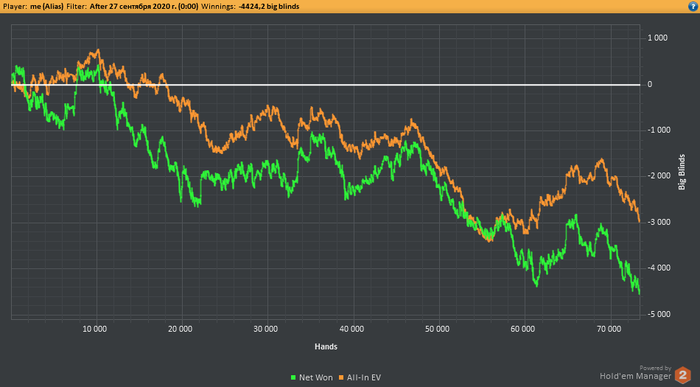Screen dimensions: 700x387
Task: Click the '-2 000' y-axis label
Action: click(x=659, y=176)
